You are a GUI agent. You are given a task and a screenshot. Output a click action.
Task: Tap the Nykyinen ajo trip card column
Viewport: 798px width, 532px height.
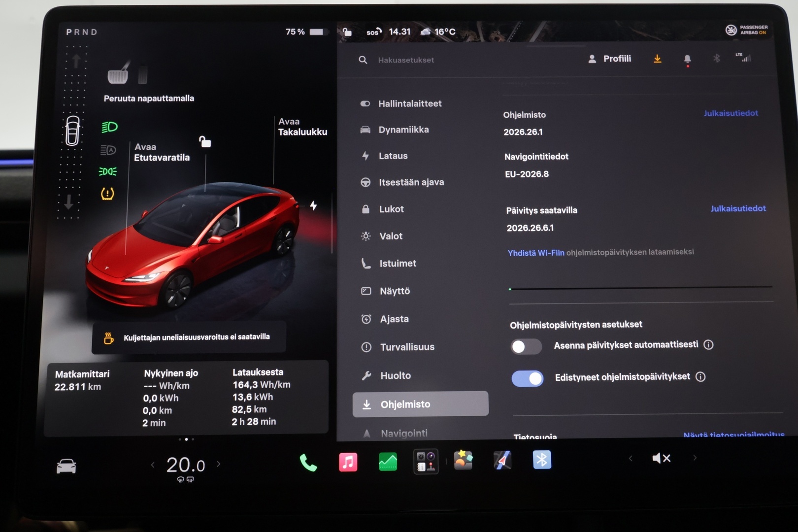[x=170, y=398]
